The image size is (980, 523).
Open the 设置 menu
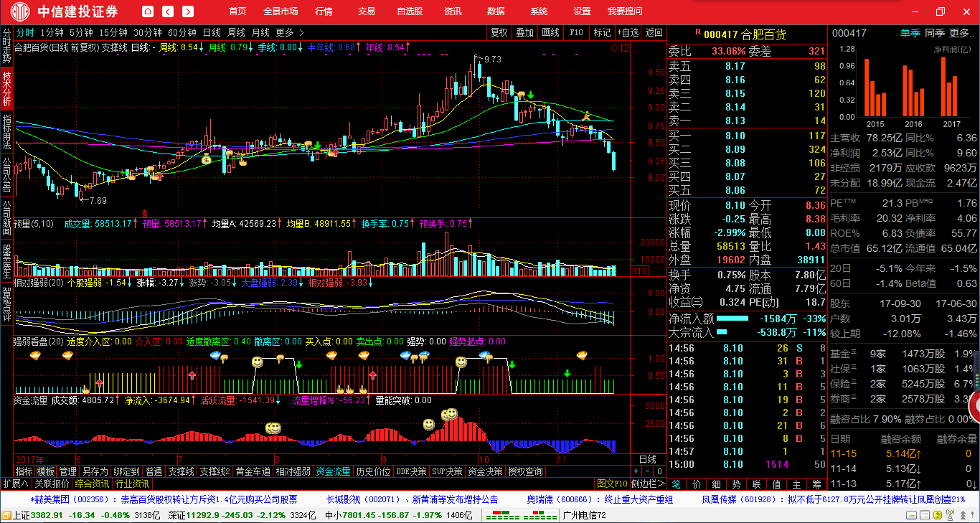[x=582, y=11]
